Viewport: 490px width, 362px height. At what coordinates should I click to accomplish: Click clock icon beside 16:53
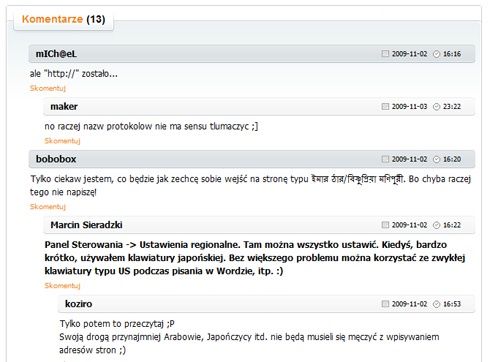[436, 304]
